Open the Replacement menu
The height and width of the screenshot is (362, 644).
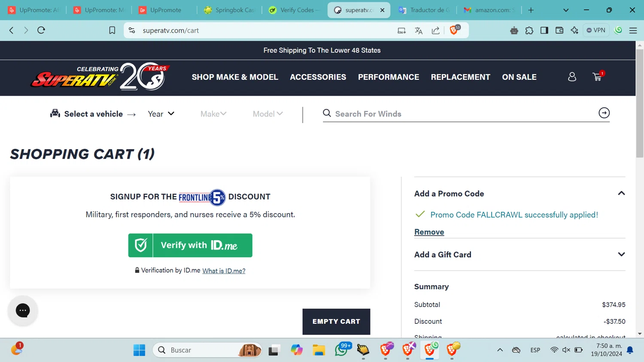point(460,77)
